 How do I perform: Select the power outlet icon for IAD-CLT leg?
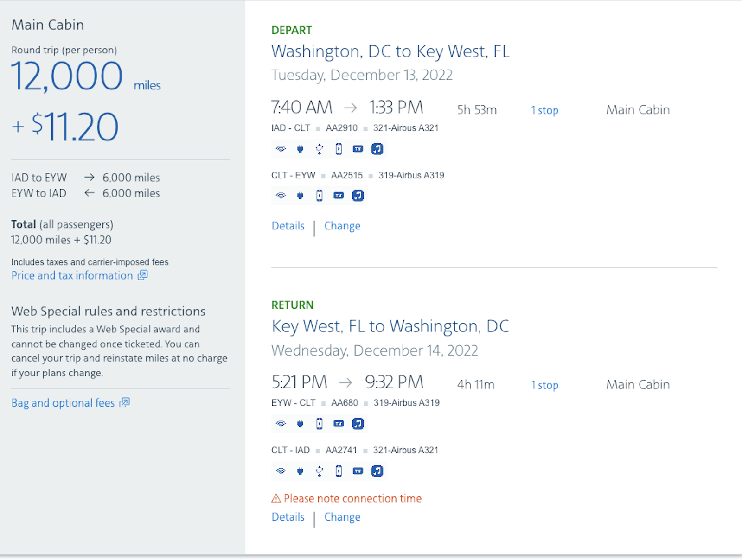(x=300, y=149)
